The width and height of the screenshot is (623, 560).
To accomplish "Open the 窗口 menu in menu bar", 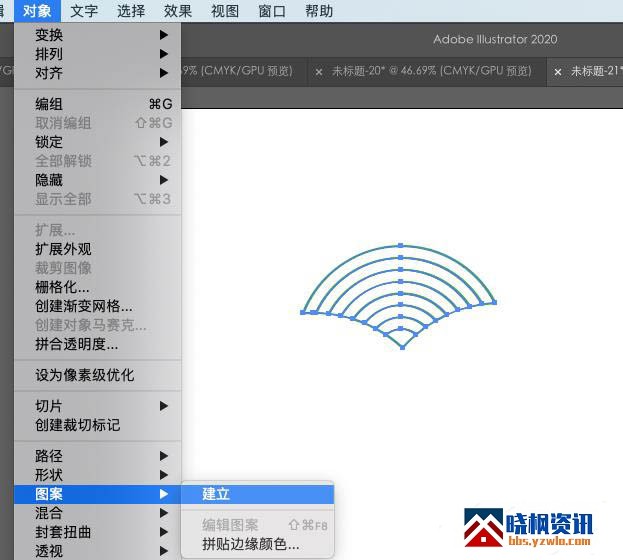I will pyautogui.click(x=272, y=11).
